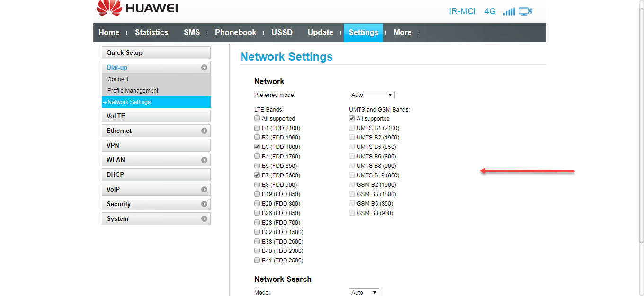644x296 pixels.
Task: Open the Network Search mode dropdown
Action: tap(364, 292)
